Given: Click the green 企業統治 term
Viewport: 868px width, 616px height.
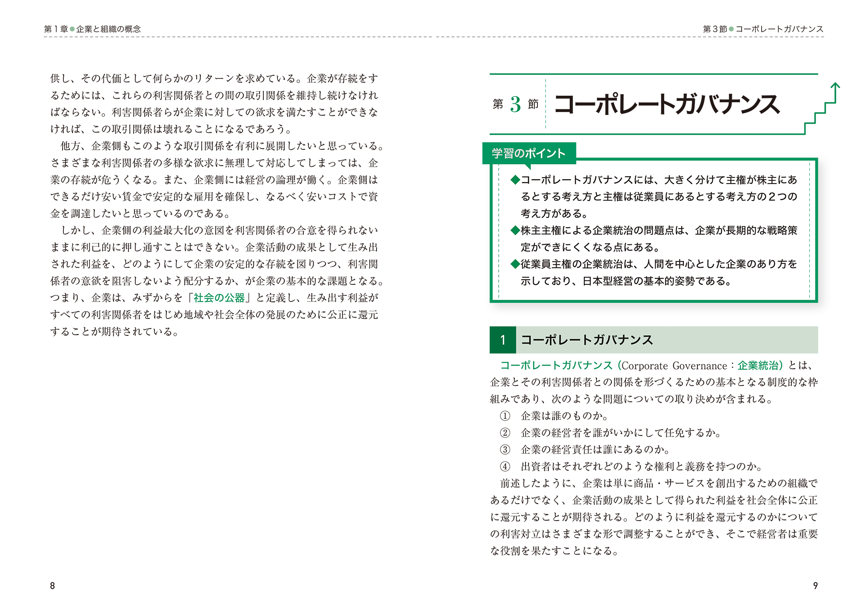Looking at the screenshot, I should [x=758, y=365].
